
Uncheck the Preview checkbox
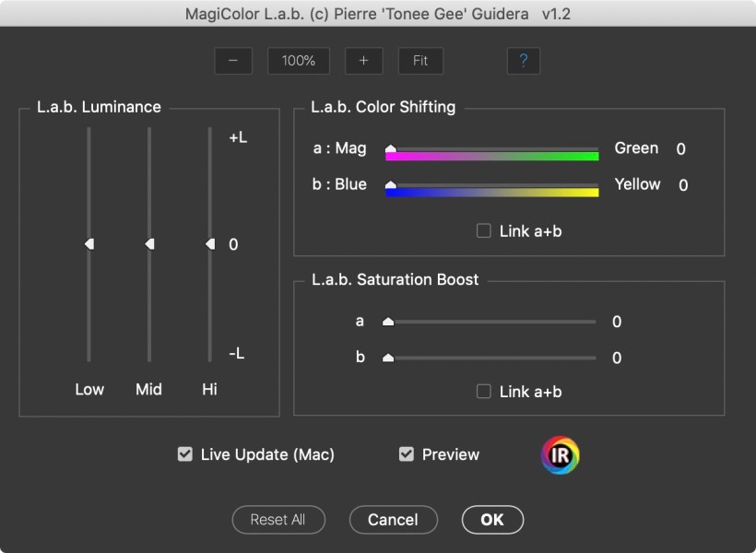click(x=407, y=454)
